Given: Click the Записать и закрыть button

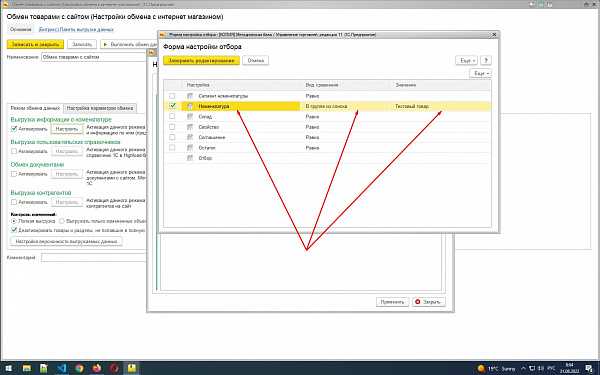Looking at the screenshot, I should (35, 44).
